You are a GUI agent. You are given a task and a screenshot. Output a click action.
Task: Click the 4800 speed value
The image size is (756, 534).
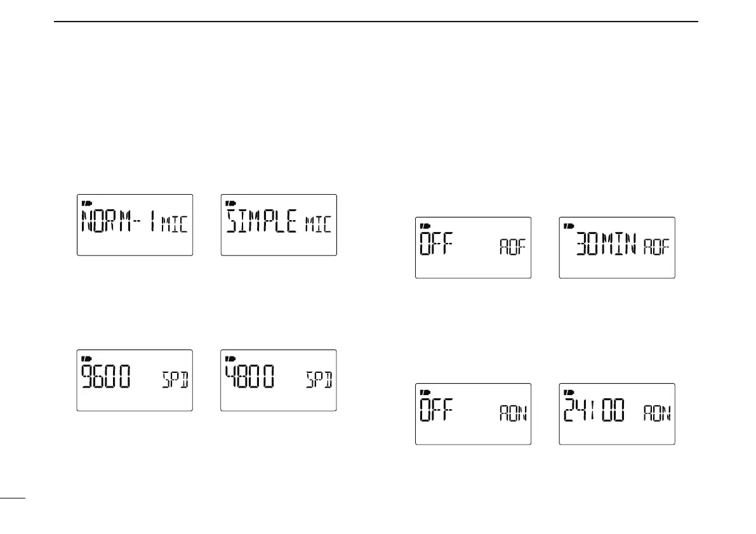(251, 379)
